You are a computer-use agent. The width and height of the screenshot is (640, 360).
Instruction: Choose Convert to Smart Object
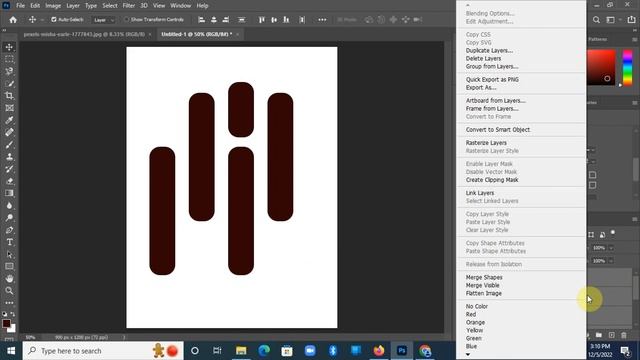point(498,130)
